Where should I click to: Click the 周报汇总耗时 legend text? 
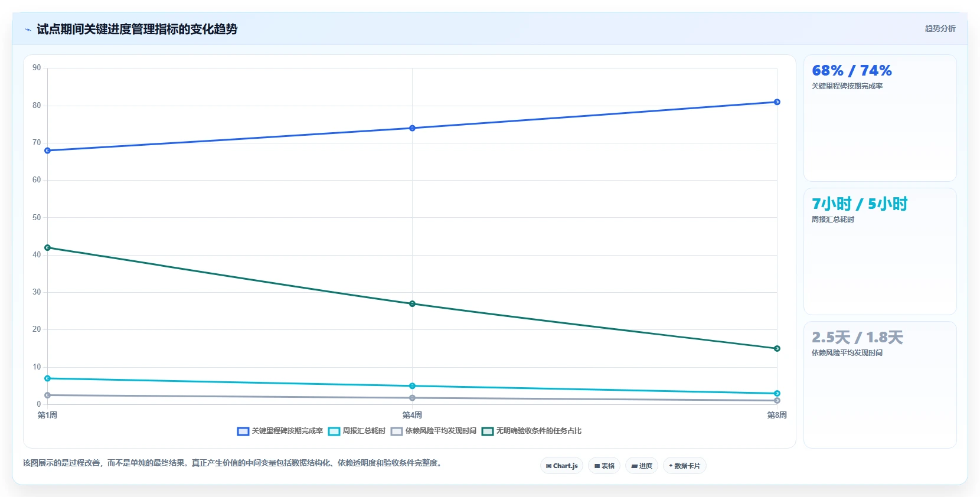click(364, 431)
